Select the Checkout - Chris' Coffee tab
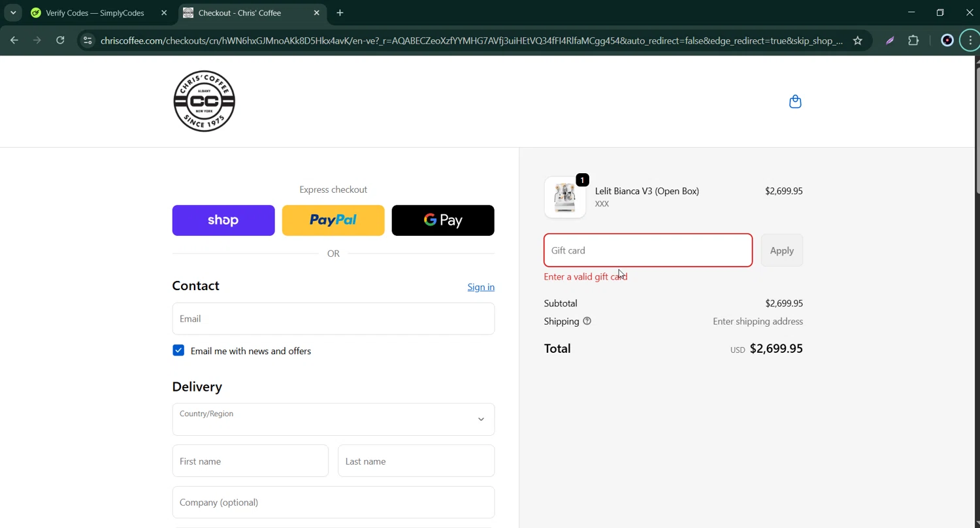 (252, 12)
